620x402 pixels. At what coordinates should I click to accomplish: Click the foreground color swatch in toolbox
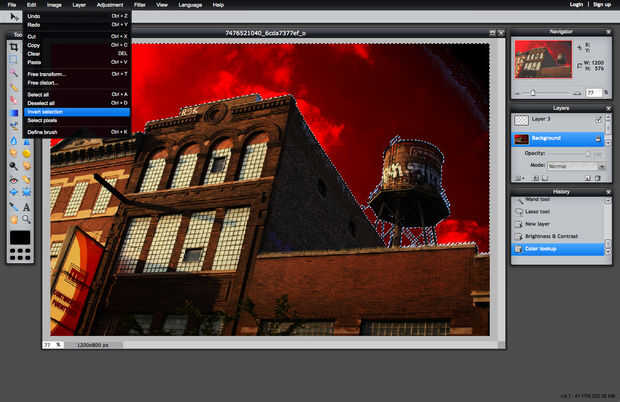[x=20, y=238]
